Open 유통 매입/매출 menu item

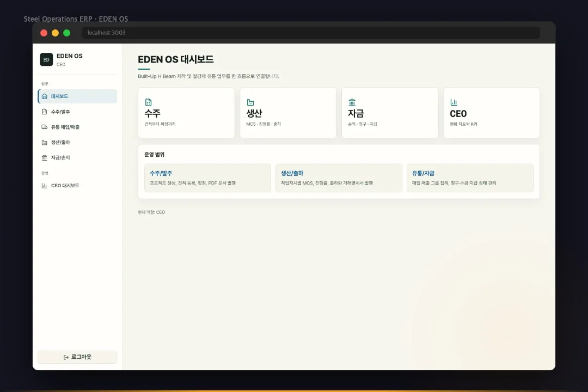pyautogui.click(x=77, y=127)
